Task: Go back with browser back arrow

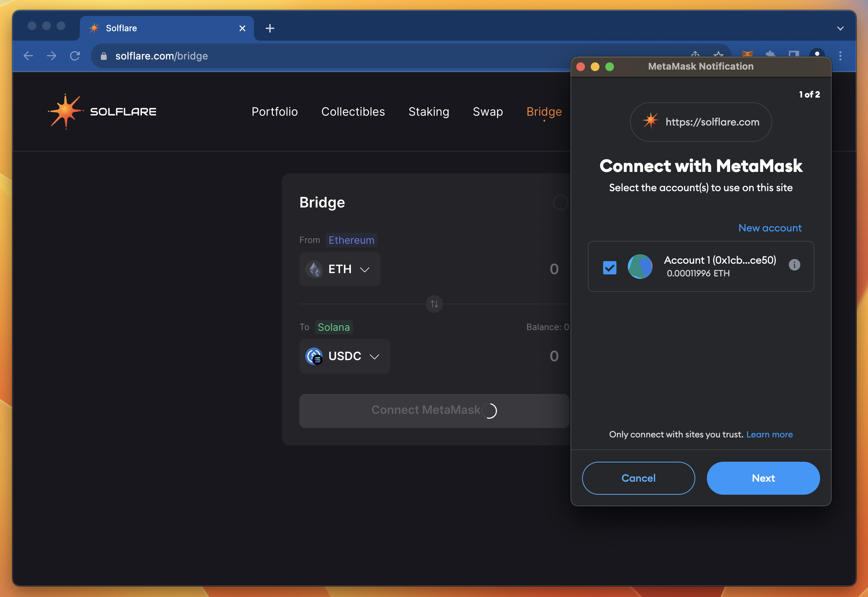Action: [x=28, y=56]
